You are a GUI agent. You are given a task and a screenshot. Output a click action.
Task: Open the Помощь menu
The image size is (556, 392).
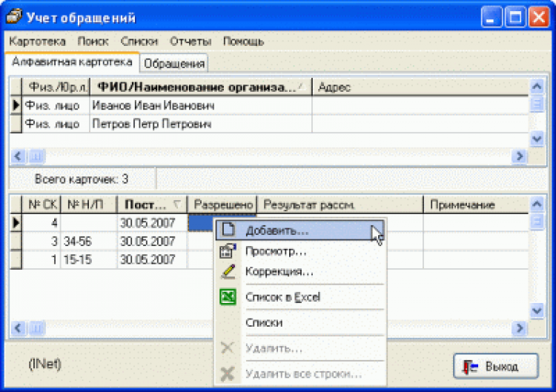pos(243,41)
